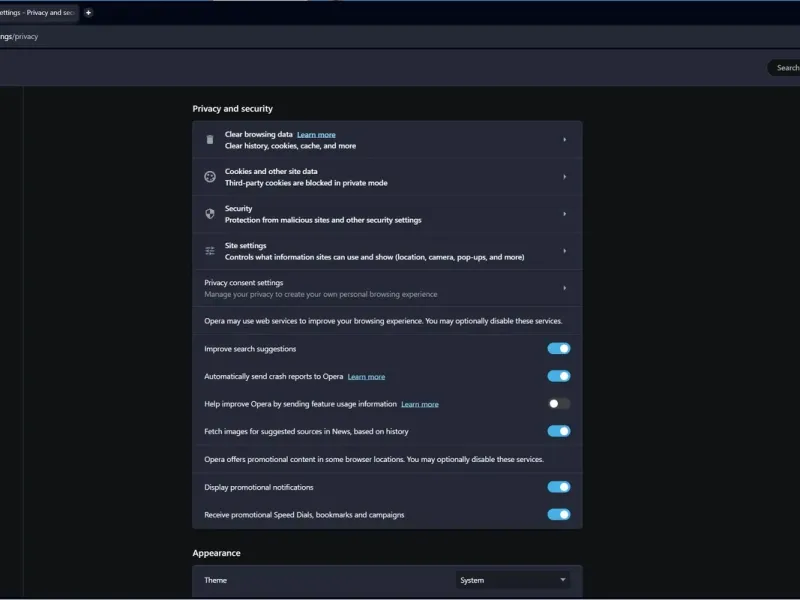Open Learn more link for Clear browsing data
This screenshot has height=600, width=800.
click(x=316, y=135)
